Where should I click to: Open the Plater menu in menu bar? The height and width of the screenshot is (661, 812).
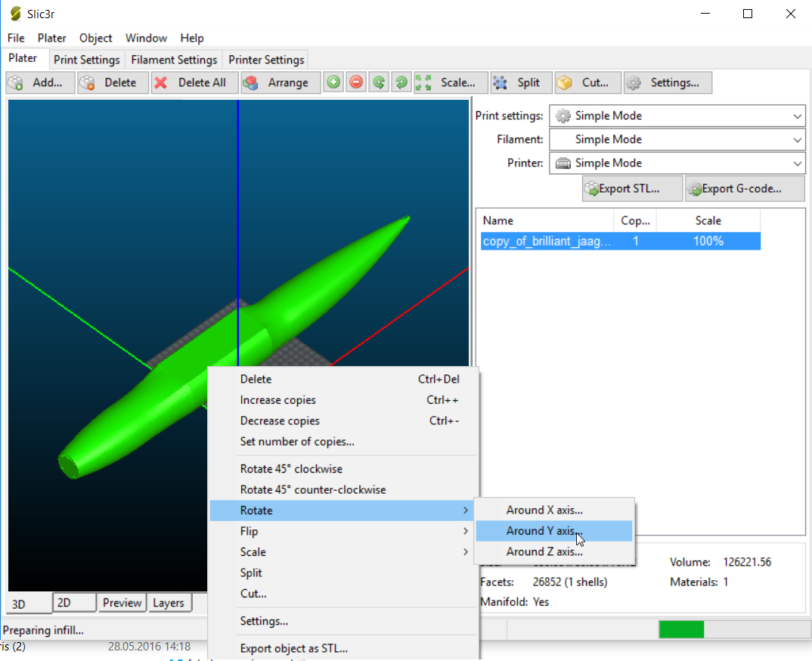click(x=51, y=39)
